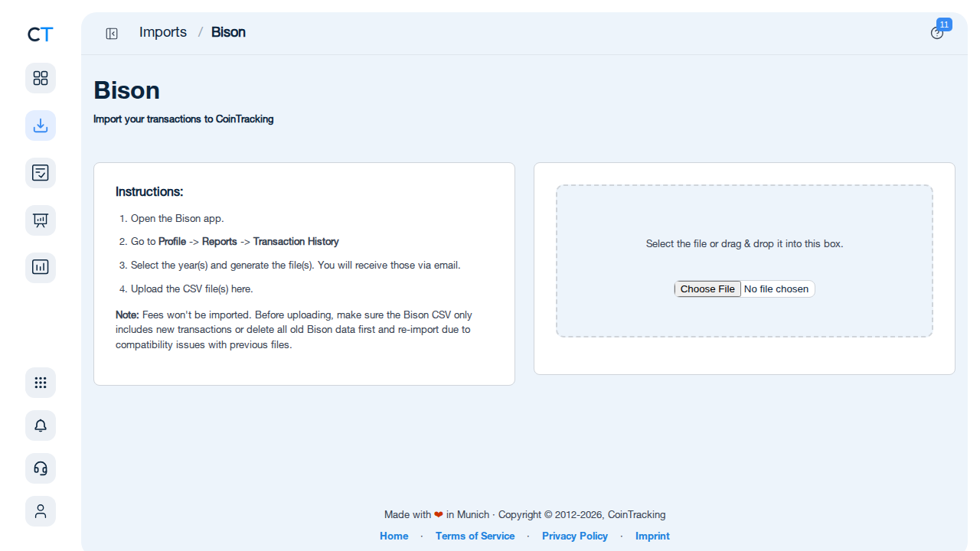
Task: Open the checklist icon in sidebar
Action: click(41, 173)
